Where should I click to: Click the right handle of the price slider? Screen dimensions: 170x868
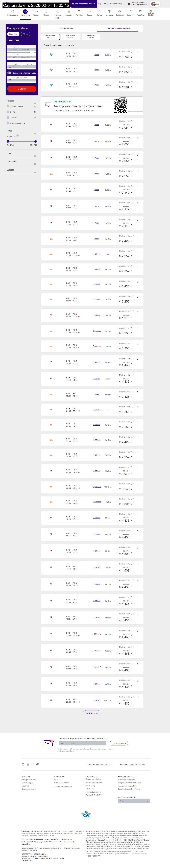pos(36,142)
